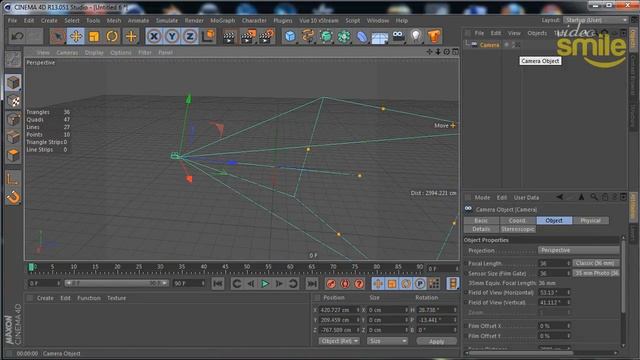Click the Make Editable icon in left palette
Viewport: 640px width, 360px height.
[x=13, y=60]
